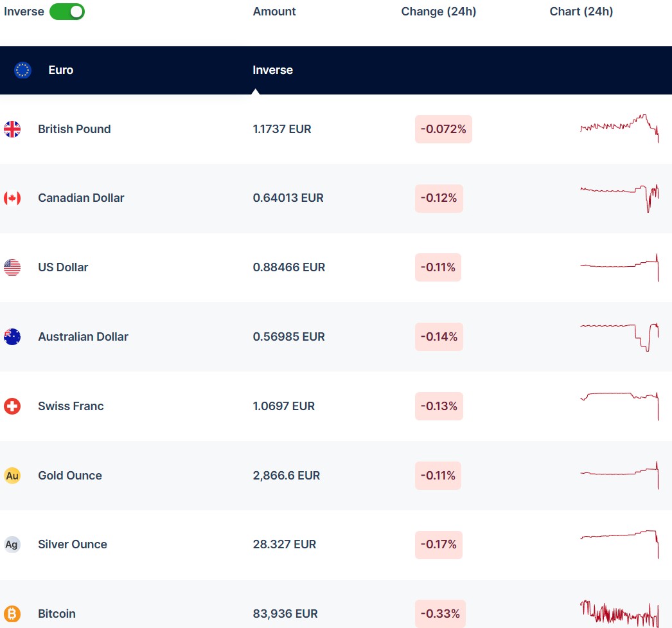Open the Bitcoin 24h chart thumbnail

pos(619,613)
